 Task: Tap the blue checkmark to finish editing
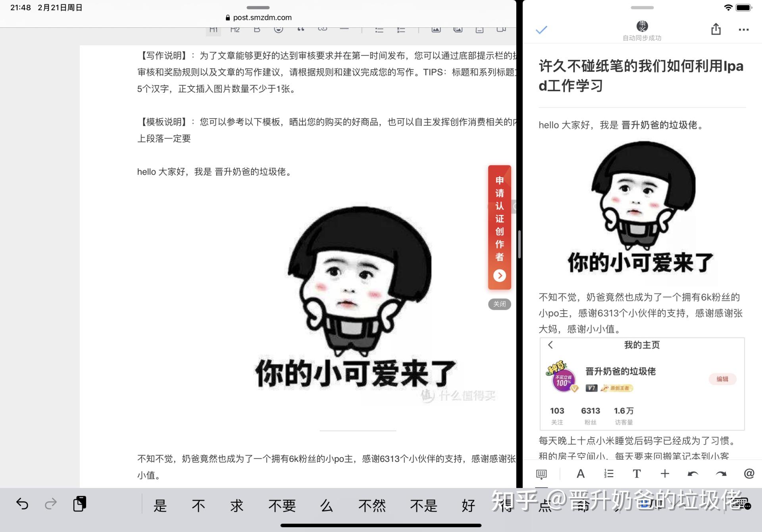tap(541, 30)
